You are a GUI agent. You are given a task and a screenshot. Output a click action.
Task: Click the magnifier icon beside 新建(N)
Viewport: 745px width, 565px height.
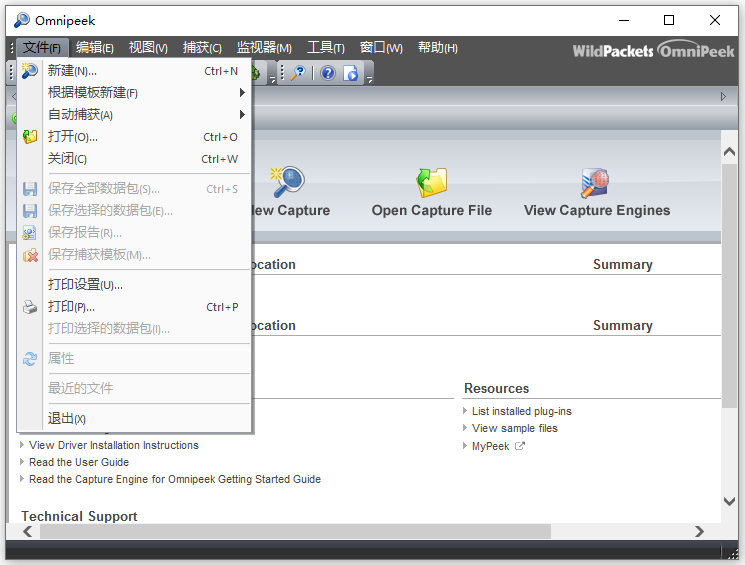(x=30, y=71)
